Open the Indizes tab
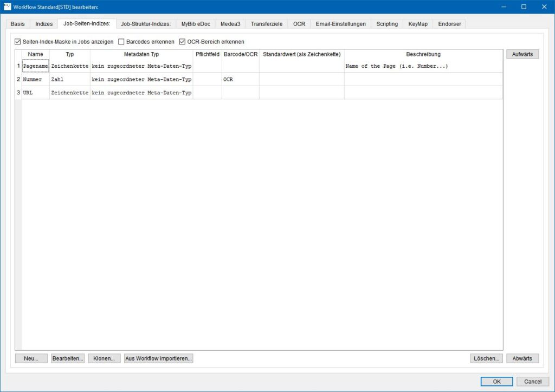Image resolution: width=555 pixels, height=392 pixels. pyautogui.click(x=44, y=24)
